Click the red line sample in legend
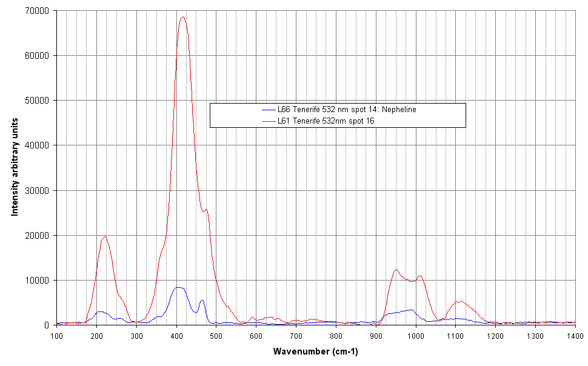The height and width of the screenshot is (366, 588). point(268,122)
